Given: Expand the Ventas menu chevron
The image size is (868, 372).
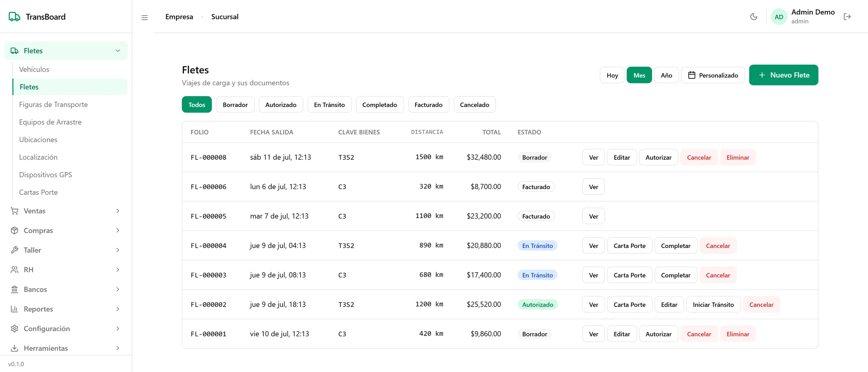Looking at the screenshot, I should [118, 211].
